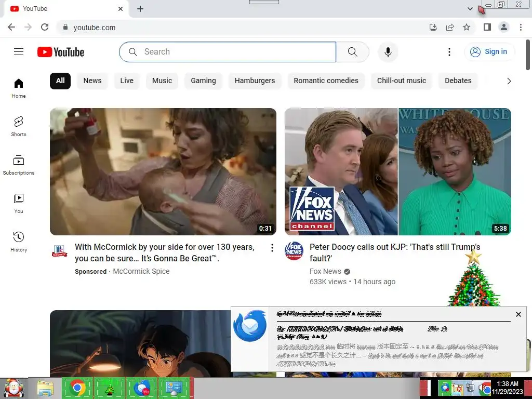The image size is (532, 399).
Task: Close the Thunderbird mail notification
Action: pos(518,314)
